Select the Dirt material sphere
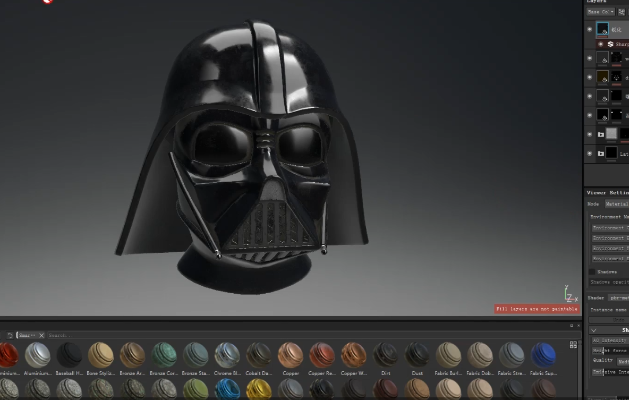Screen dimensions: 629x400 [x=386, y=355]
